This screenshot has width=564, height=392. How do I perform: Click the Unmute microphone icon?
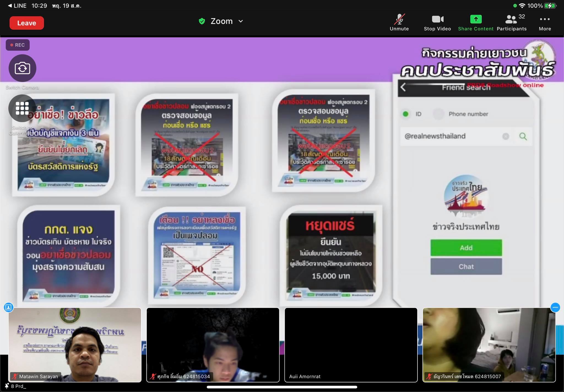click(399, 19)
